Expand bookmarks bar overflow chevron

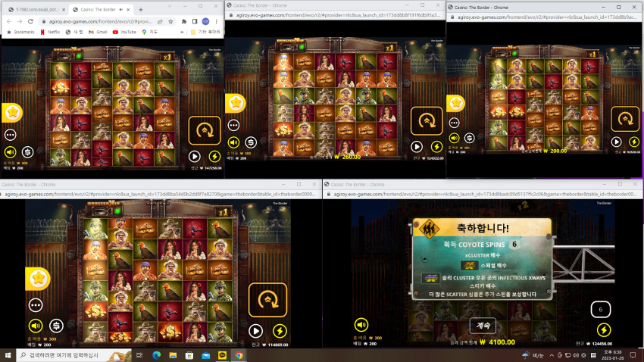182,32
